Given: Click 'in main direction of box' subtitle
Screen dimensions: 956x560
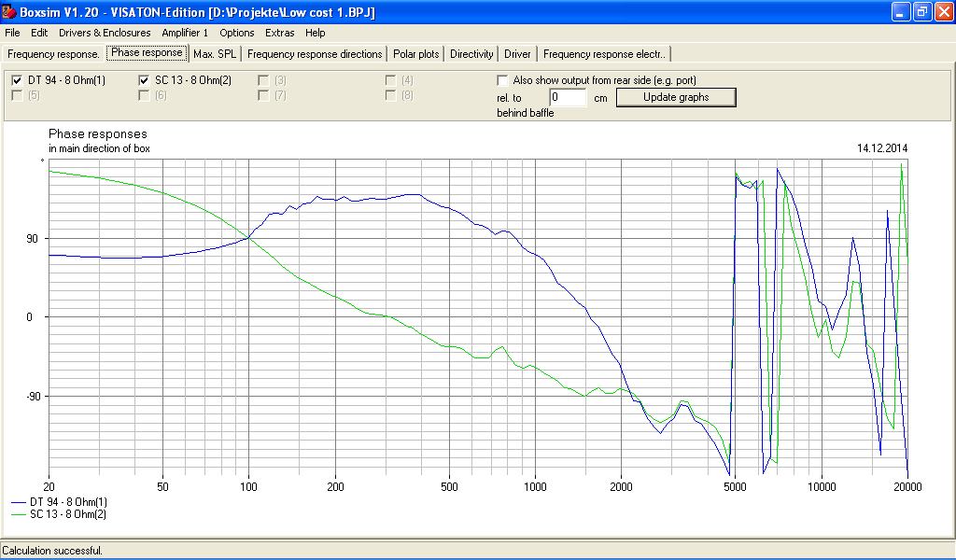Looking at the screenshot, I should tap(99, 148).
